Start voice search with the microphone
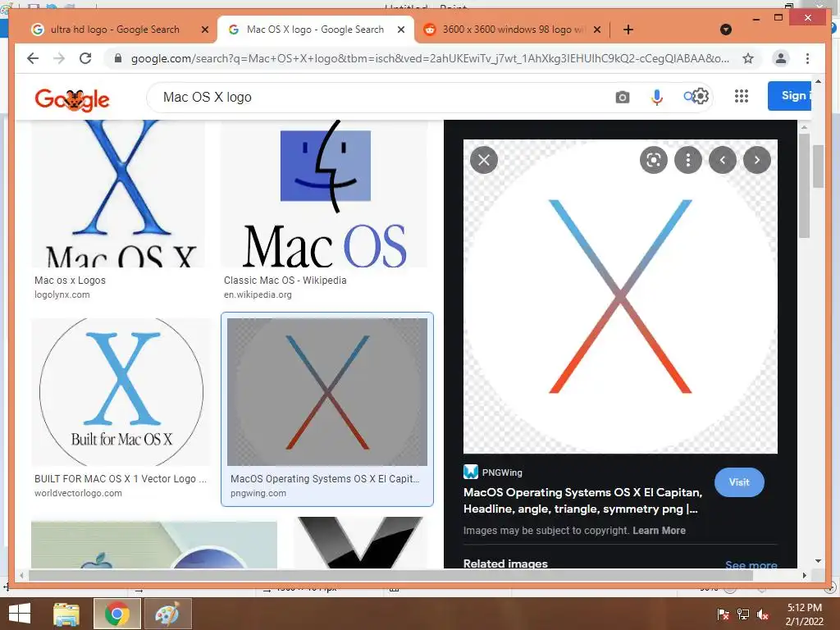This screenshot has height=630, width=840. (x=657, y=97)
